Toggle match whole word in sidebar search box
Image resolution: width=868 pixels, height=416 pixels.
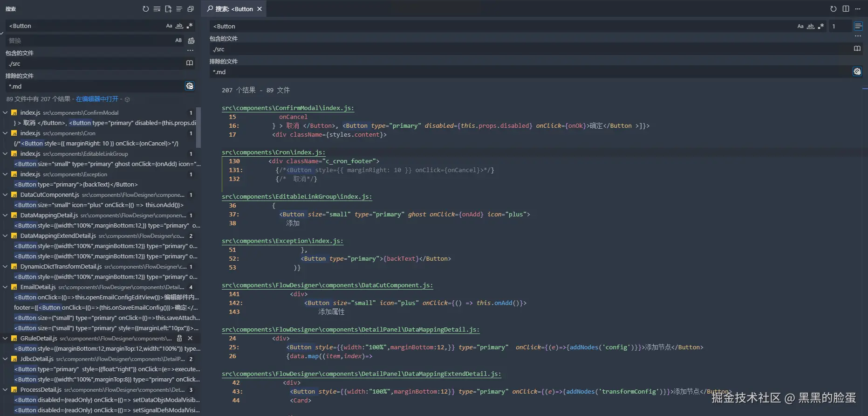coord(179,26)
